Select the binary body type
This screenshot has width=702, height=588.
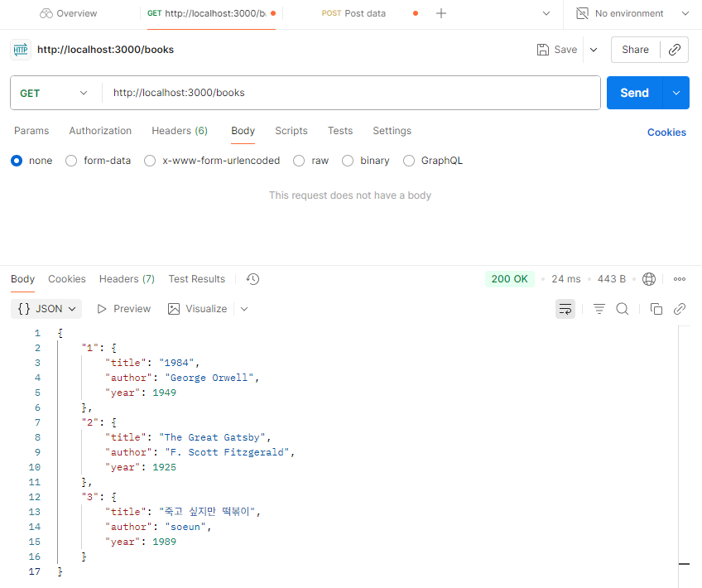pyautogui.click(x=348, y=161)
